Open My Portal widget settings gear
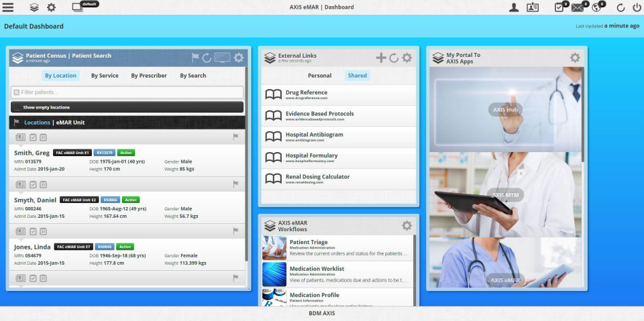 coord(575,58)
